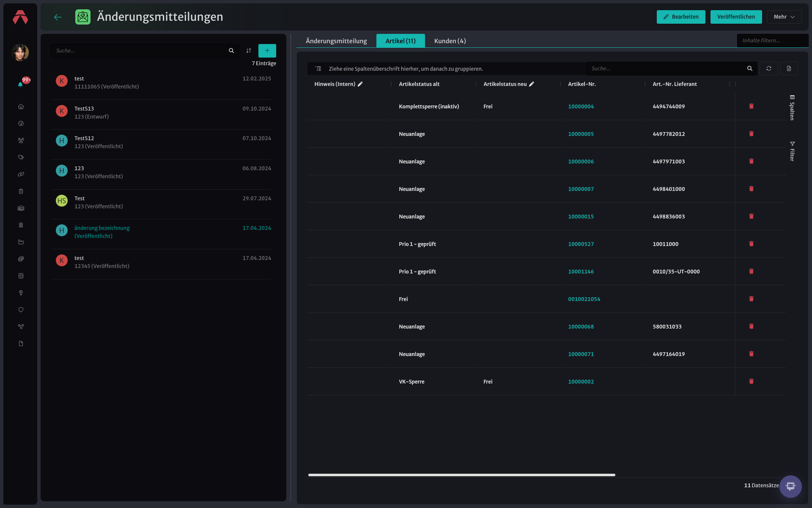Click the back arrow icon
Viewport: 812px width, 508px height.
coord(58,17)
